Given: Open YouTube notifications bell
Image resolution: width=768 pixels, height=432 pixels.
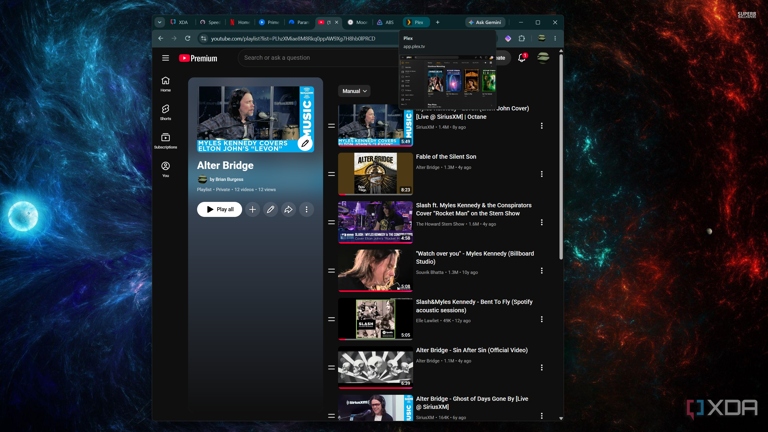Looking at the screenshot, I should 522,58.
